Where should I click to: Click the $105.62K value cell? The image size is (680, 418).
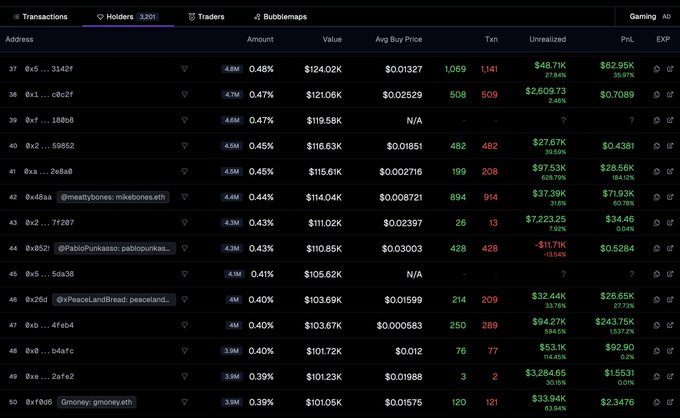point(323,274)
